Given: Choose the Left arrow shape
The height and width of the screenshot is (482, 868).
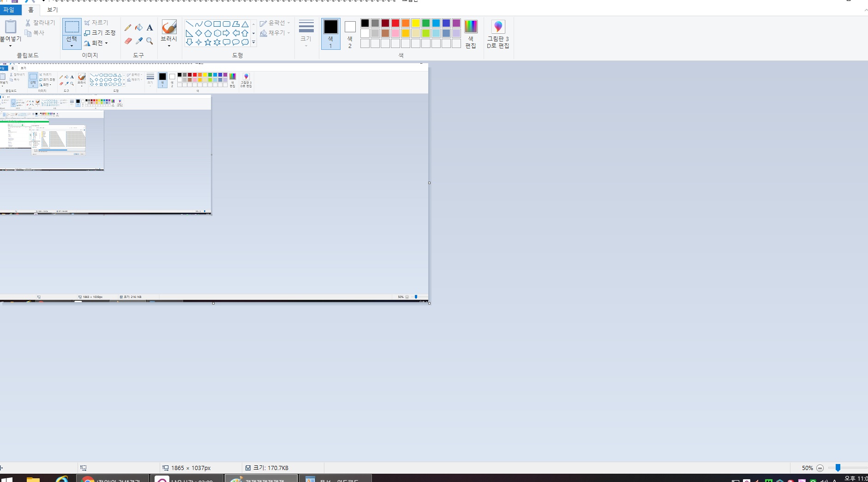Looking at the screenshot, I should pos(236,33).
